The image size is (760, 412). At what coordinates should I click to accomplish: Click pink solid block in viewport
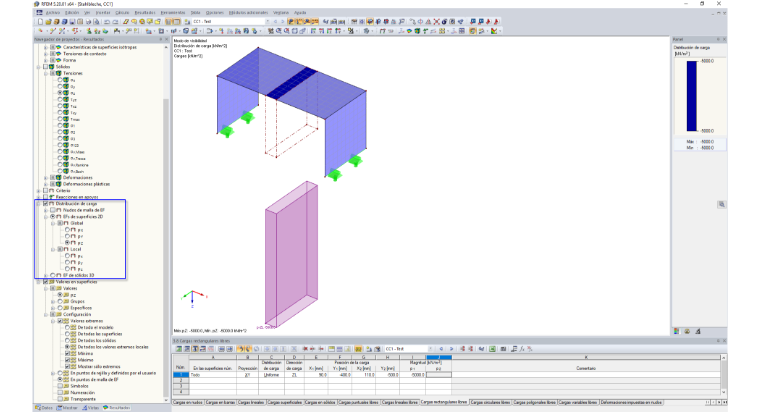tap(291, 254)
